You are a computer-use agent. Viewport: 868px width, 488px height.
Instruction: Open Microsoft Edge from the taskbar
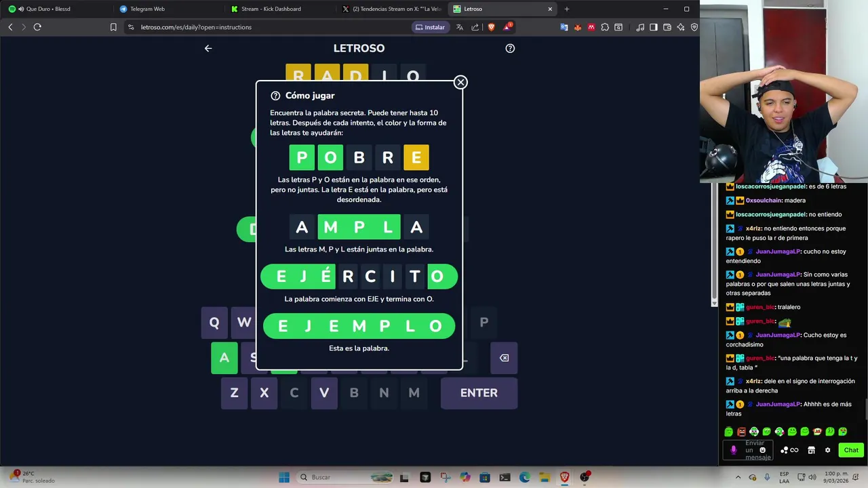click(524, 477)
